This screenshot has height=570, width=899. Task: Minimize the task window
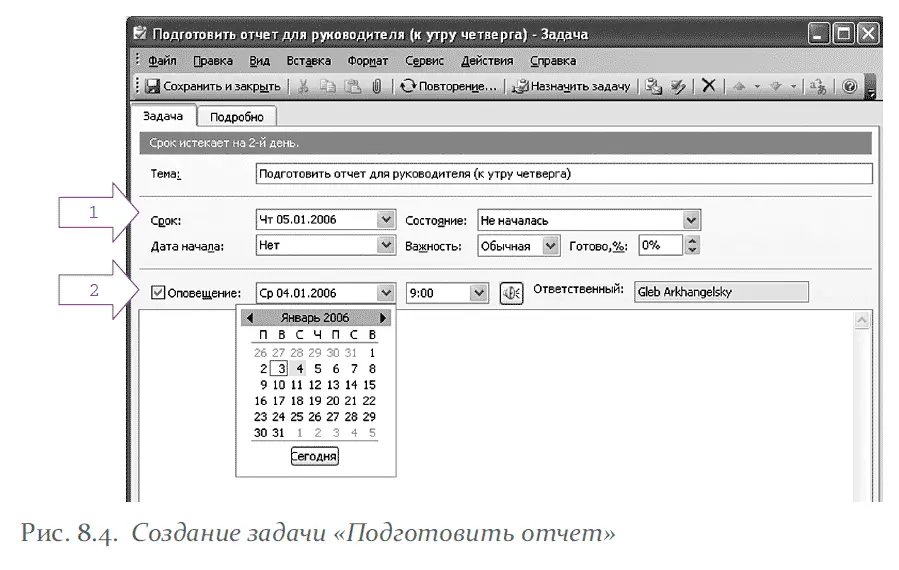(x=819, y=34)
